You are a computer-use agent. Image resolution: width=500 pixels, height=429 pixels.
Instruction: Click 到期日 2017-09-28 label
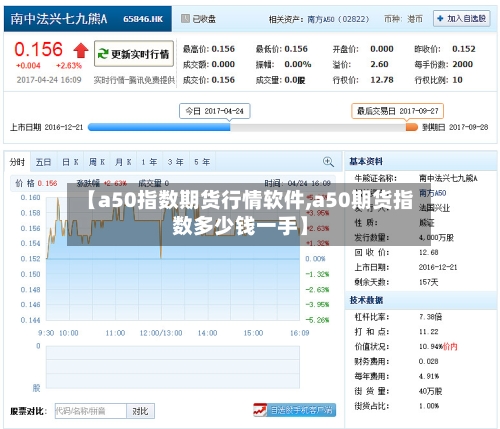coord(455,127)
